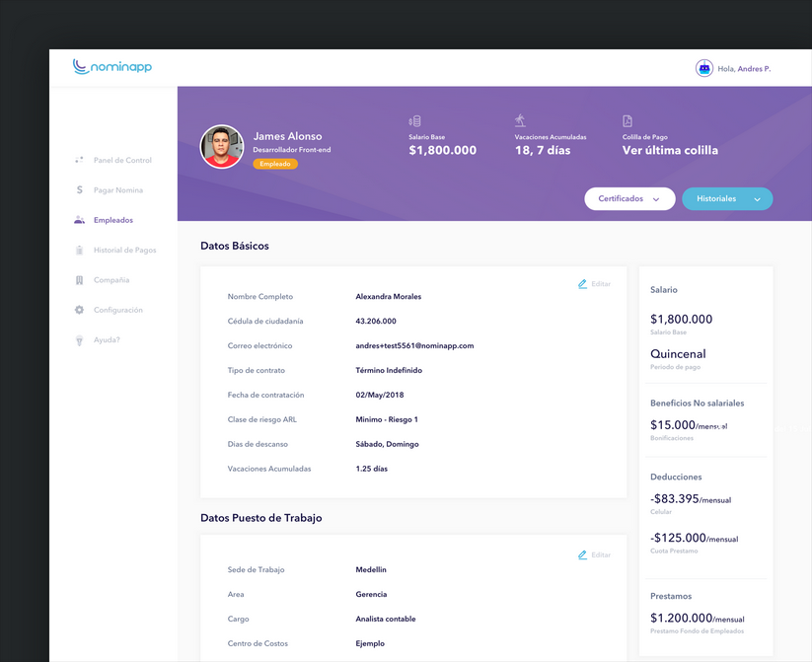Click the Configuración gear icon
This screenshot has height=662, width=812.
79,310
